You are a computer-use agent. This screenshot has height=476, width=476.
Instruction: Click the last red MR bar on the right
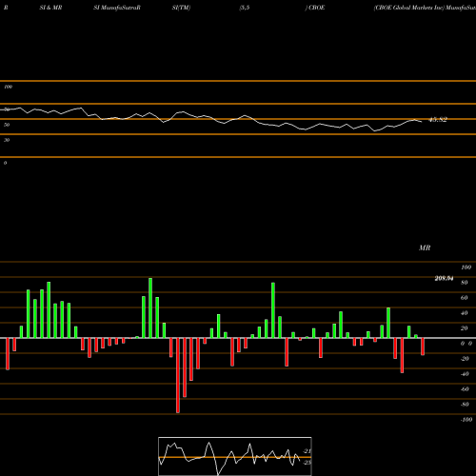coord(423,347)
